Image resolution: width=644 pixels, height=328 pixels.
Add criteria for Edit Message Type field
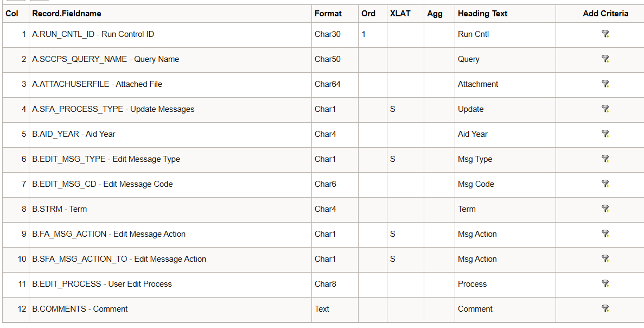pyautogui.click(x=605, y=159)
